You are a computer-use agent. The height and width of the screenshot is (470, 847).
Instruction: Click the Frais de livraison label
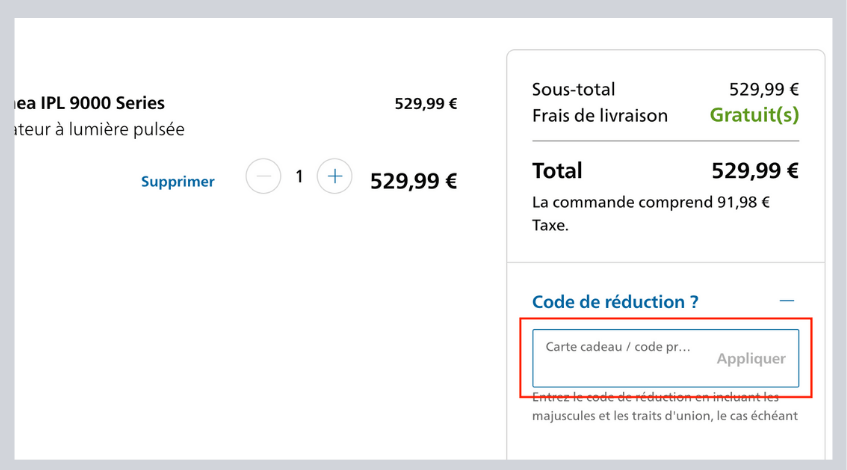coord(600,115)
